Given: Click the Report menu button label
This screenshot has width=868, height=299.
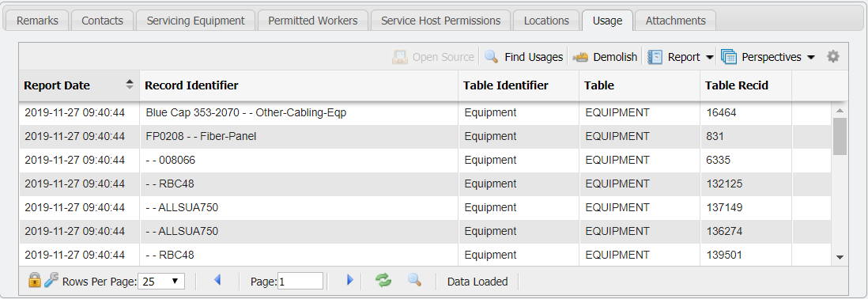Looking at the screenshot, I should [684, 57].
